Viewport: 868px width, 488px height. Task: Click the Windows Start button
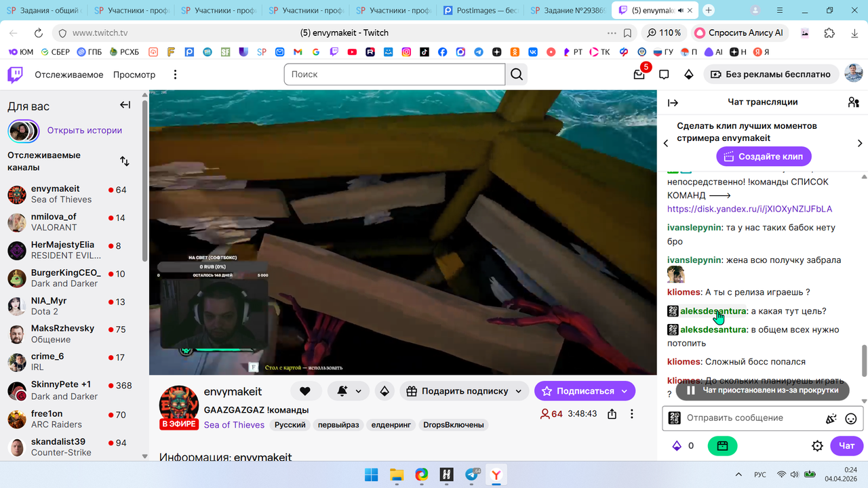pyautogui.click(x=372, y=475)
